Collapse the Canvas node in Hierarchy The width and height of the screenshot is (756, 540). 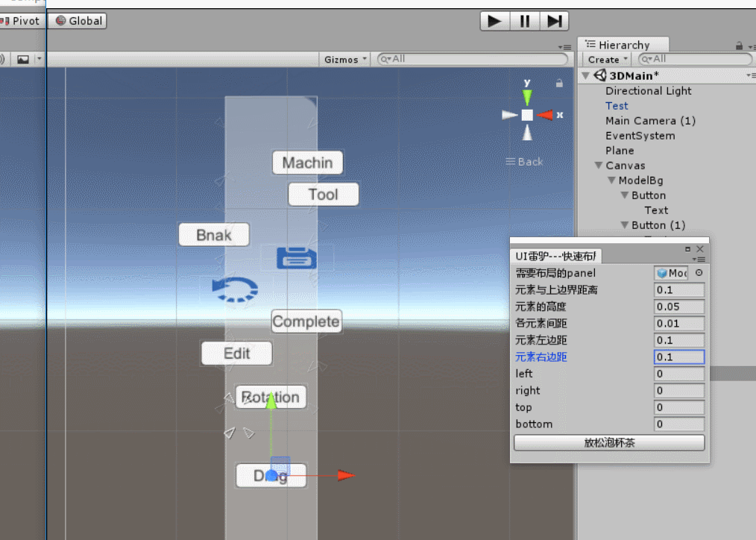point(599,166)
